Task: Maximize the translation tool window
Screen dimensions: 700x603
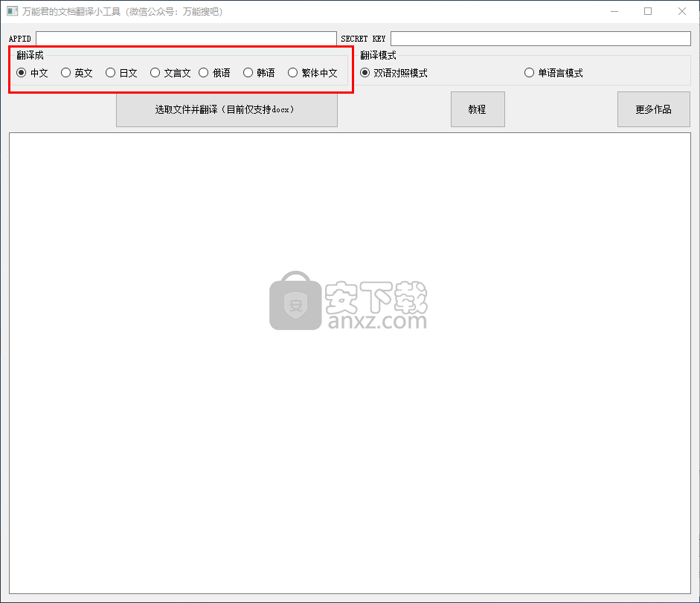Action: point(648,11)
